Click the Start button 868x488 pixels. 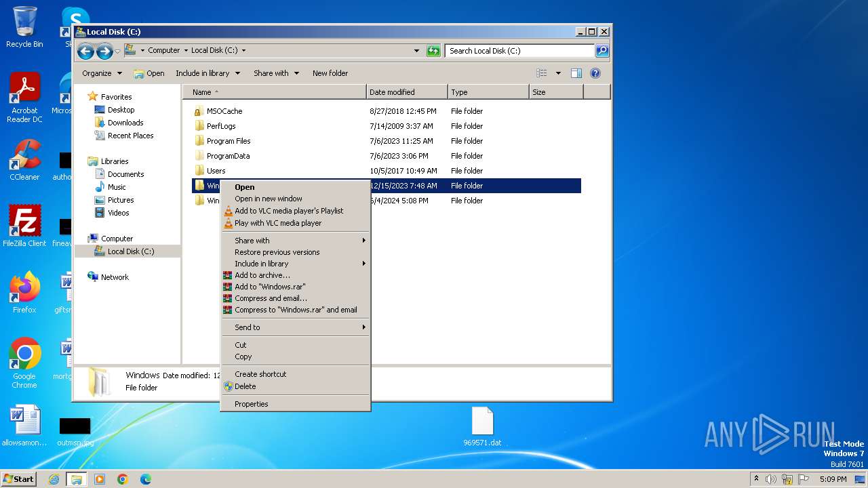click(x=18, y=479)
